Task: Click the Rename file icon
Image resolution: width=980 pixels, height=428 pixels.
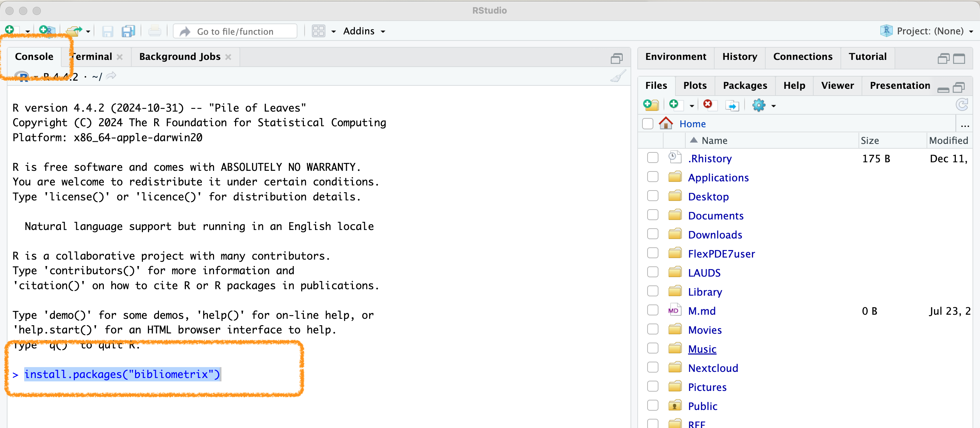Action: coord(732,105)
